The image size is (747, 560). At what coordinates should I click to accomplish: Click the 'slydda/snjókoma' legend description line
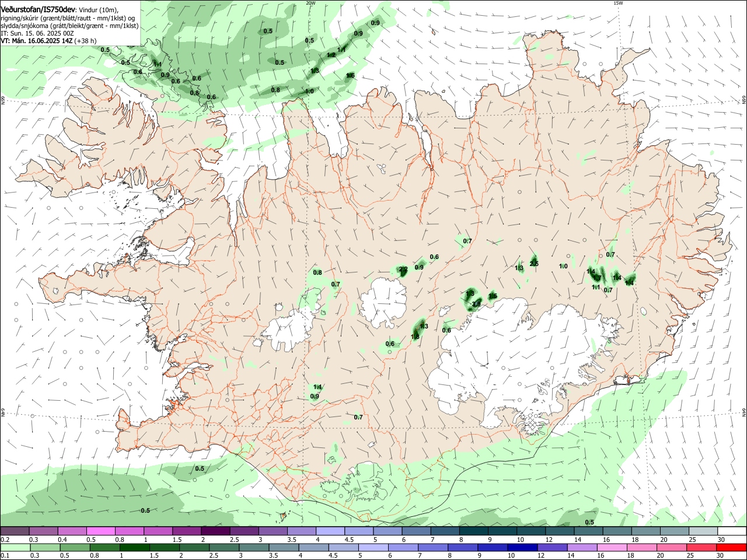pyautogui.click(x=69, y=26)
